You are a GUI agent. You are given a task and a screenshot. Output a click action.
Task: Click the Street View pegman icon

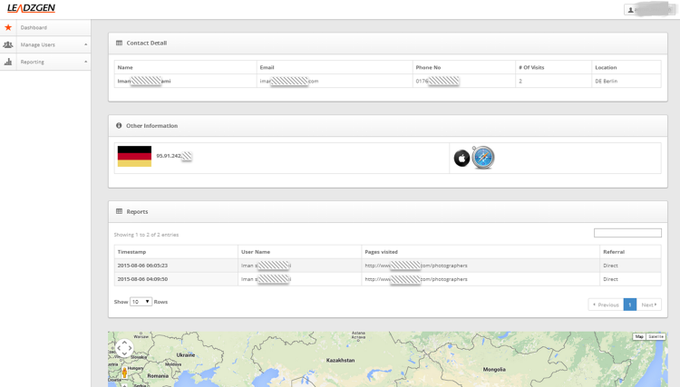[124, 372]
